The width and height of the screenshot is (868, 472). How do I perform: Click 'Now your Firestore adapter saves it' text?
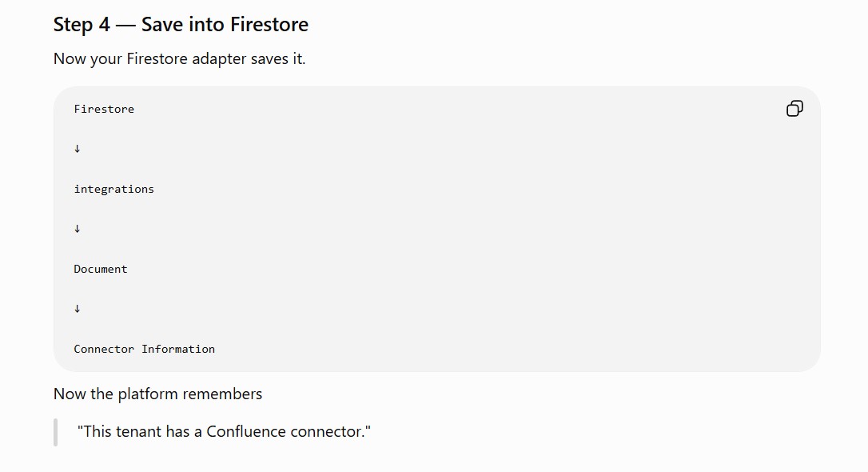(x=179, y=58)
